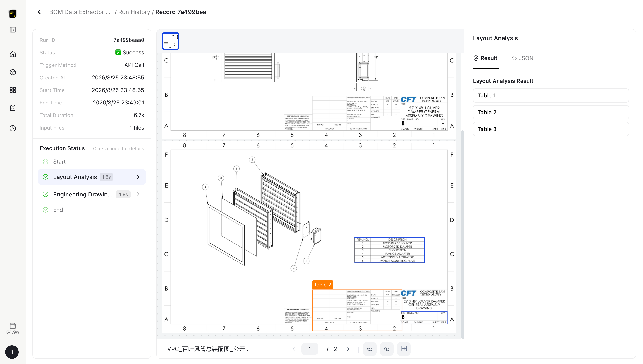Open the clock history sidebar icon

coord(13,128)
